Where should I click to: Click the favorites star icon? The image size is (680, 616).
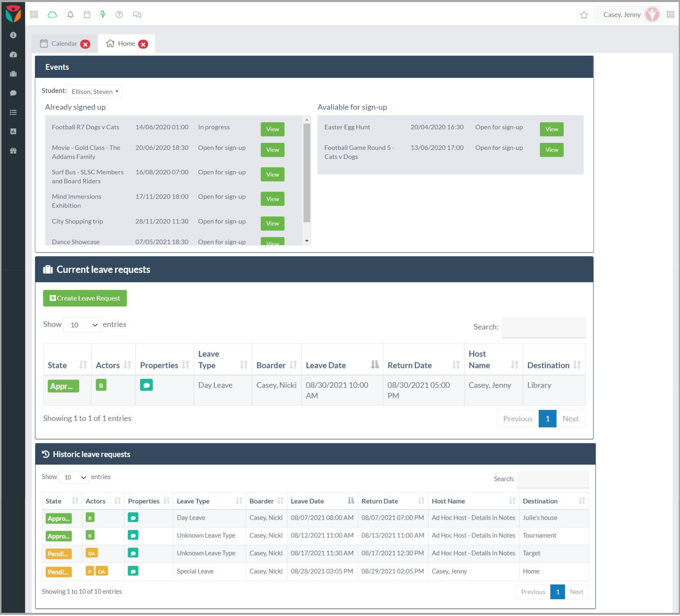point(584,15)
